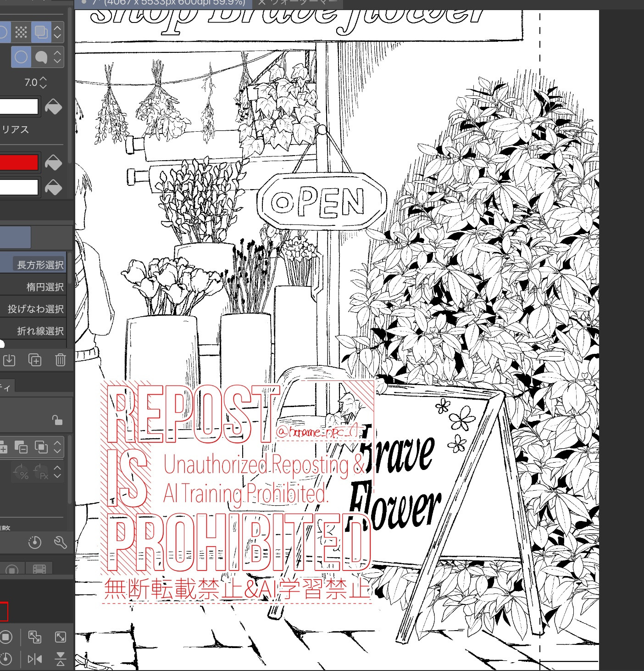Open the white swatch below the red one
The height and width of the screenshot is (671, 644).
pyautogui.click(x=19, y=187)
